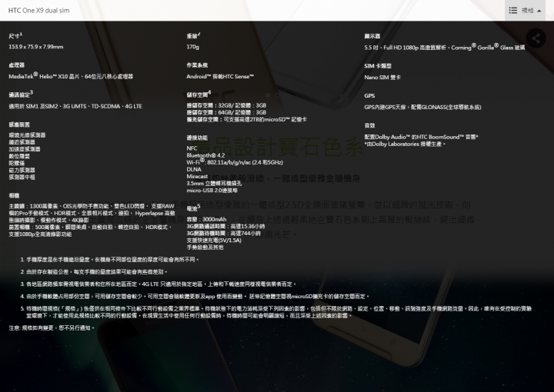Image resolution: width=554 pixels, height=392 pixels.
Task: Click the micro-USB 2.0 entry
Action: (x=212, y=191)
